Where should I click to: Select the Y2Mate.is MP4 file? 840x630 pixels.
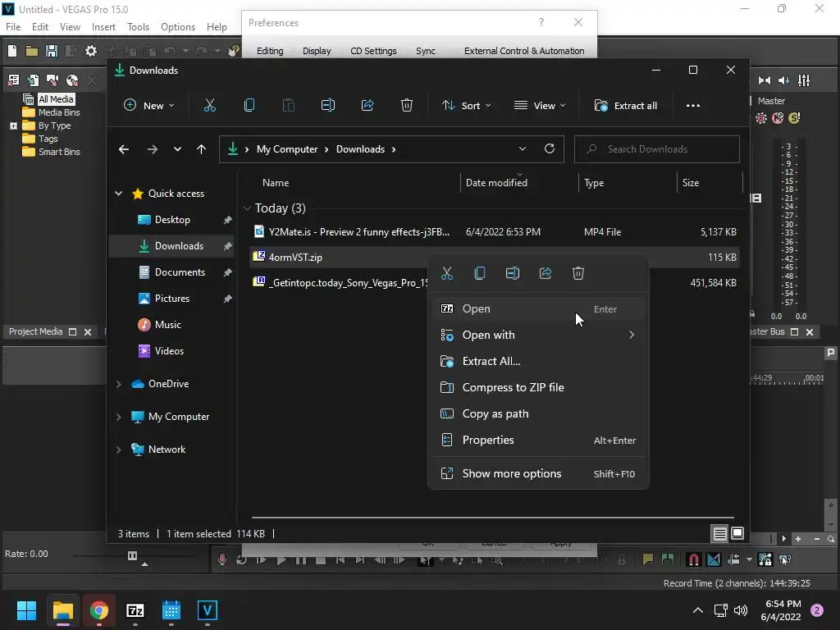coord(493,232)
